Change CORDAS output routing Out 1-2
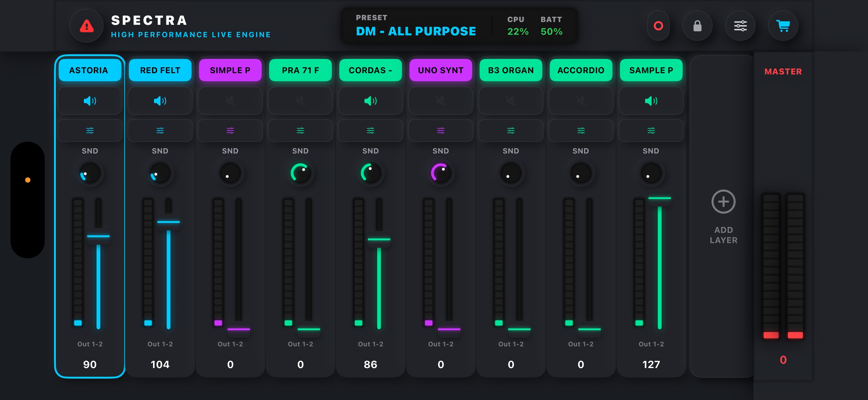Viewport: 868px width, 400px height. [x=371, y=344]
